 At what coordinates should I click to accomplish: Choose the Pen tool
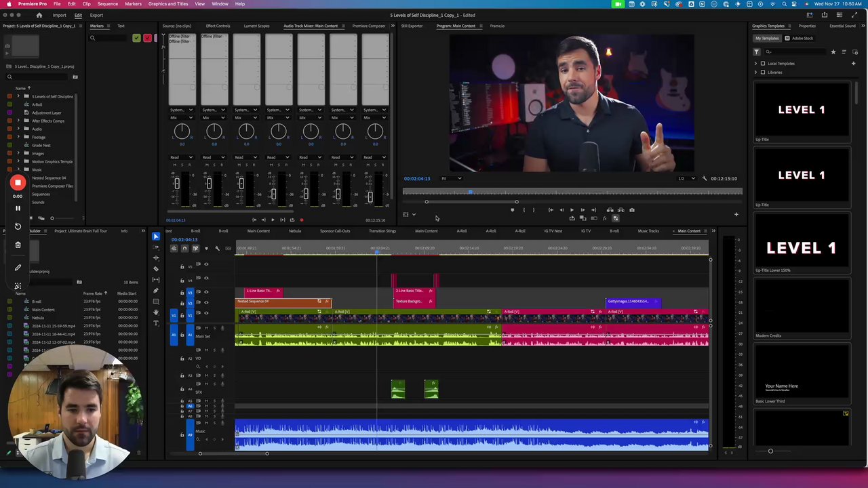[156, 291]
